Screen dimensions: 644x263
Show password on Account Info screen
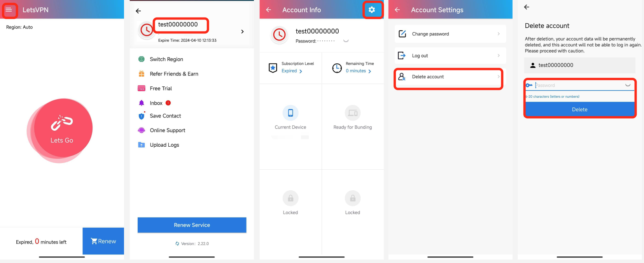tap(346, 41)
